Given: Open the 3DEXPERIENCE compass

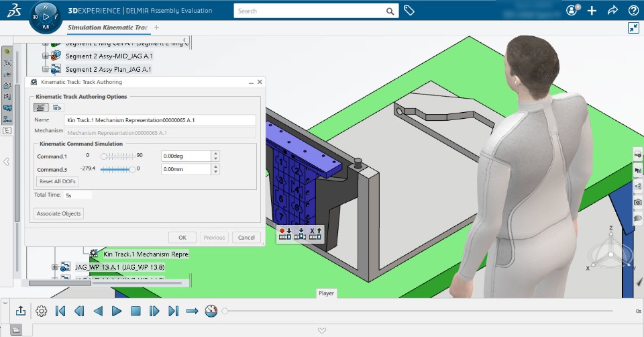Looking at the screenshot, I should 46,17.
